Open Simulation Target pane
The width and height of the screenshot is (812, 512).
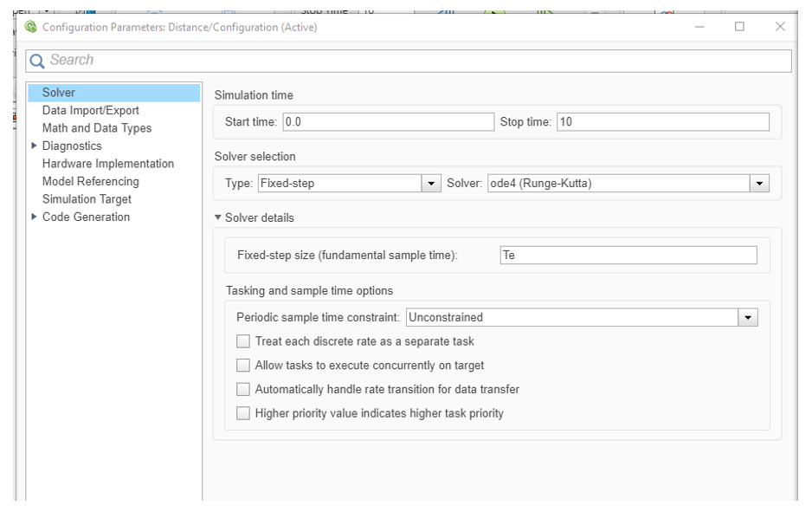(x=87, y=199)
